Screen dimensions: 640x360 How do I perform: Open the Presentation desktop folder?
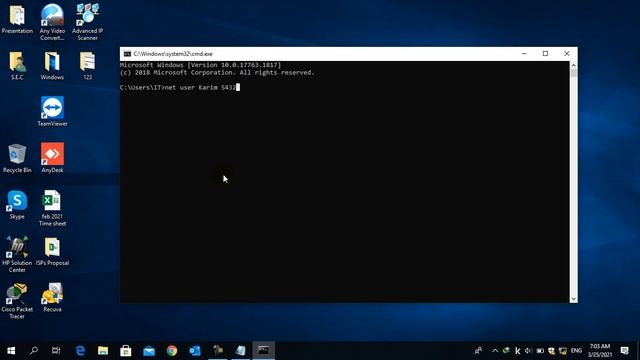coord(17,19)
